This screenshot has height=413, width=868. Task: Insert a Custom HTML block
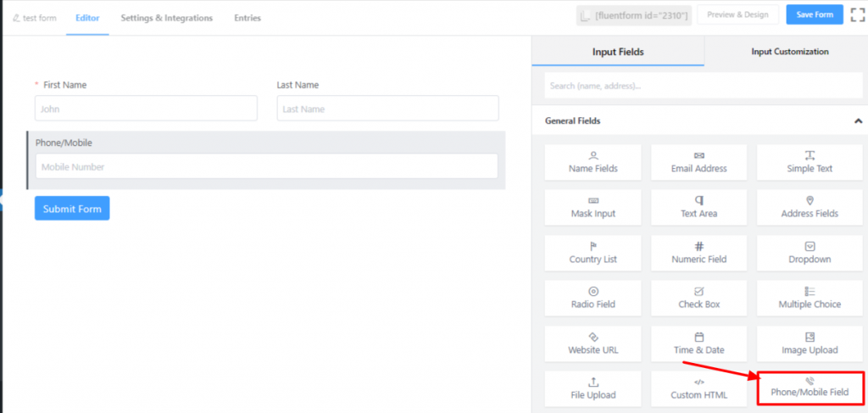tap(698, 388)
